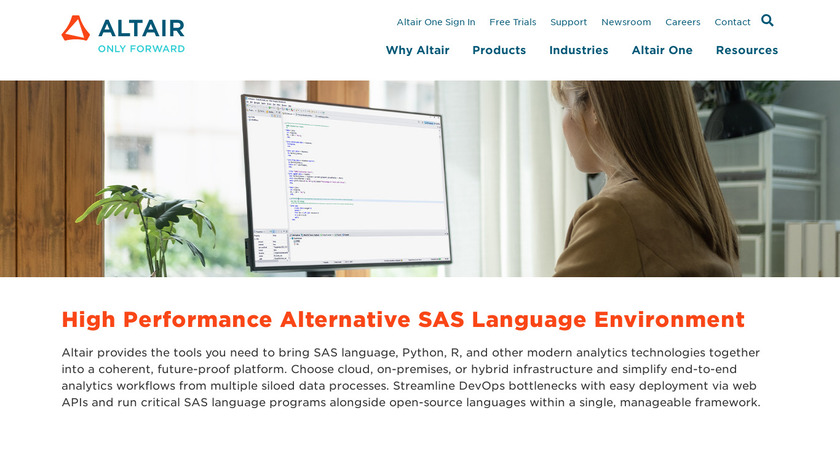This screenshot has width=840, height=472.
Task: Click the ONLY FORWARD tagline
Action: (141, 49)
